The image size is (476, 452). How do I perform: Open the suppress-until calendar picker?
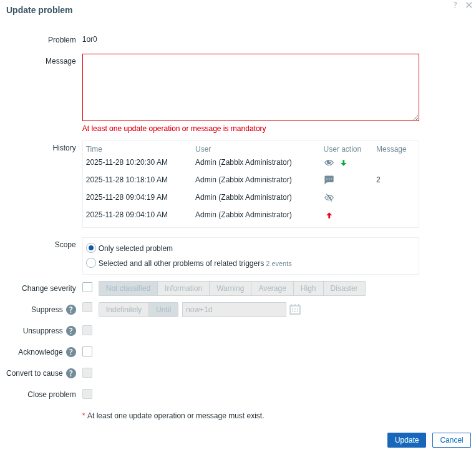click(x=295, y=310)
